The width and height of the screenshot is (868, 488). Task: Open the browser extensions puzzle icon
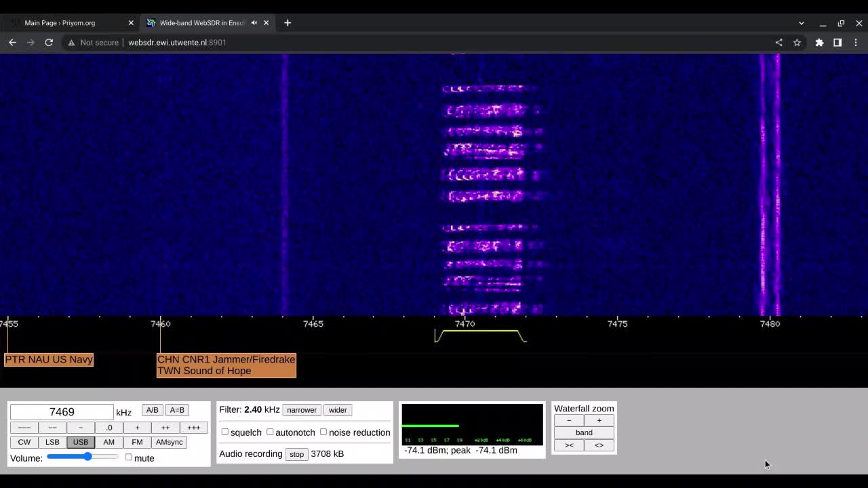[819, 42]
